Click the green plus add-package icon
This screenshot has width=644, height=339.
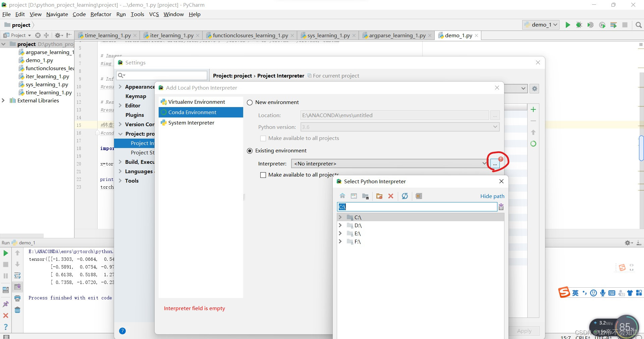(x=533, y=109)
